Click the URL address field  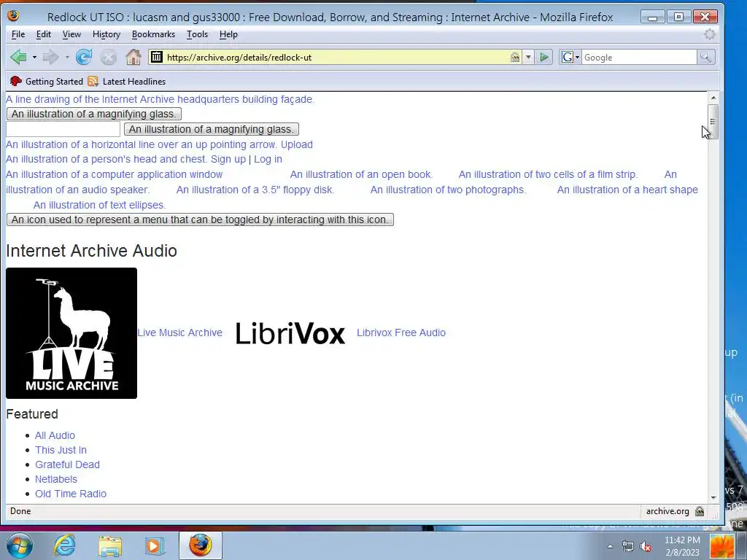click(x=337, y=57)
